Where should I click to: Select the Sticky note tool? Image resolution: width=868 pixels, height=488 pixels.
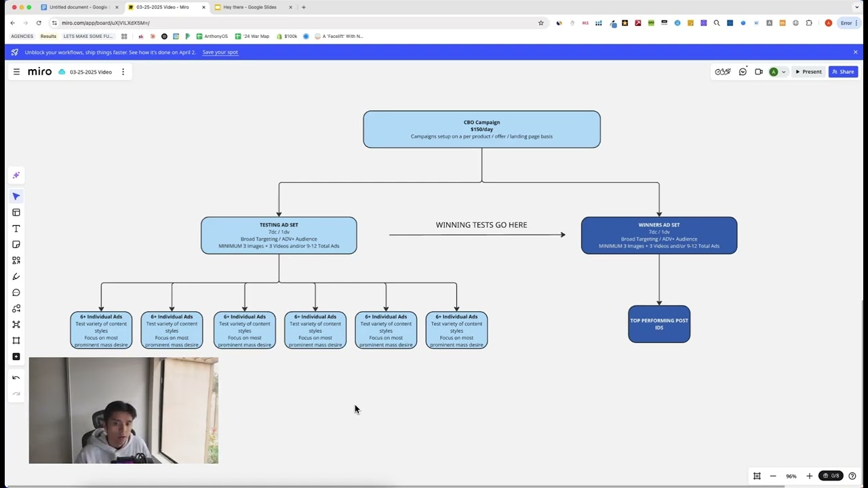[x=16, y=245]
